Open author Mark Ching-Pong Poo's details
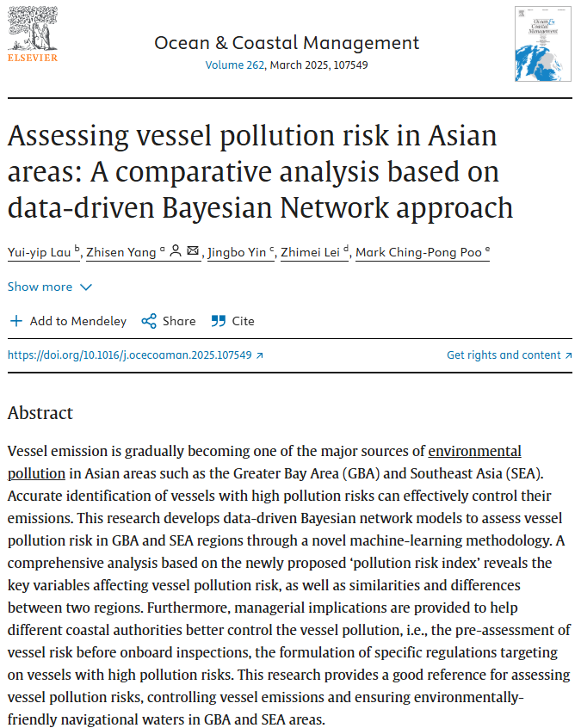This screenshot has height=728, width=581. (x=418, y=252)
